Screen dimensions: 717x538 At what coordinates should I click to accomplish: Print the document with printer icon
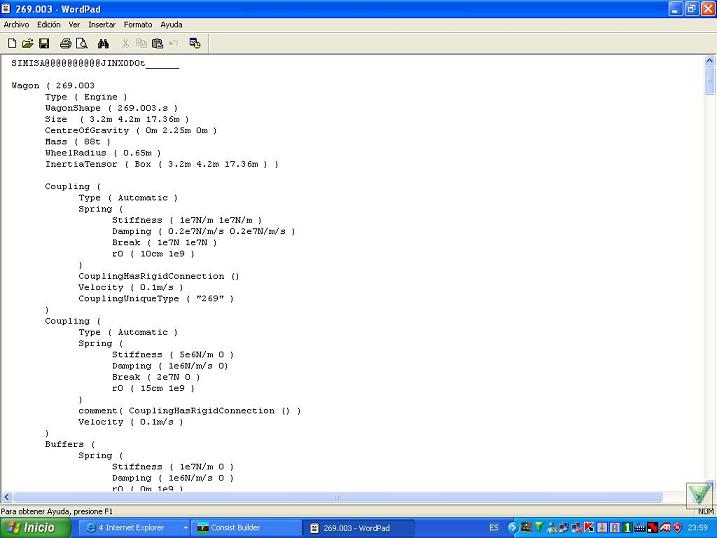[66, 43]
